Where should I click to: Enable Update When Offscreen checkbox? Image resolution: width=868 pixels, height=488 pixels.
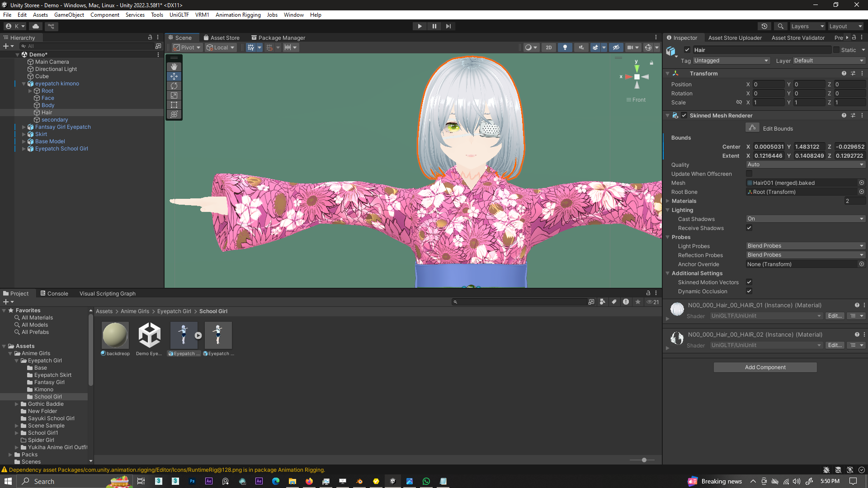(x=749, y=174)
